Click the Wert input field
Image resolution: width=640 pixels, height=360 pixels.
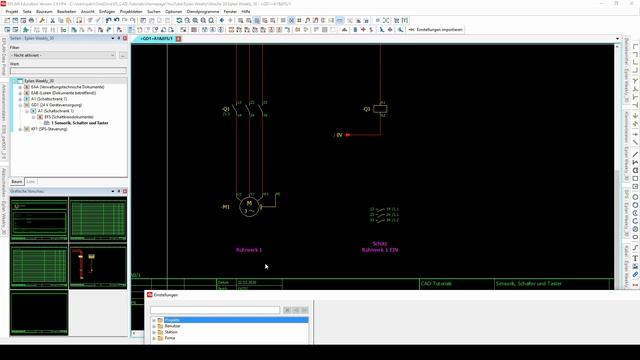[68, 71]
